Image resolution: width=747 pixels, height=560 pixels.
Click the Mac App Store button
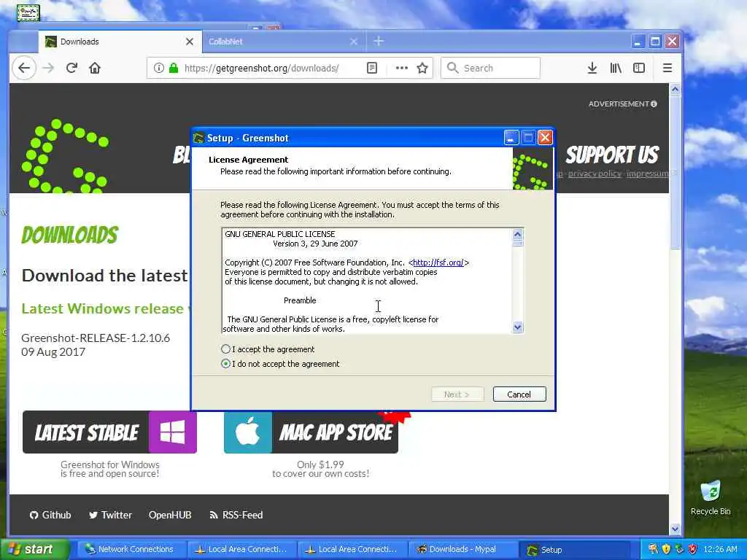coord(311,432)
